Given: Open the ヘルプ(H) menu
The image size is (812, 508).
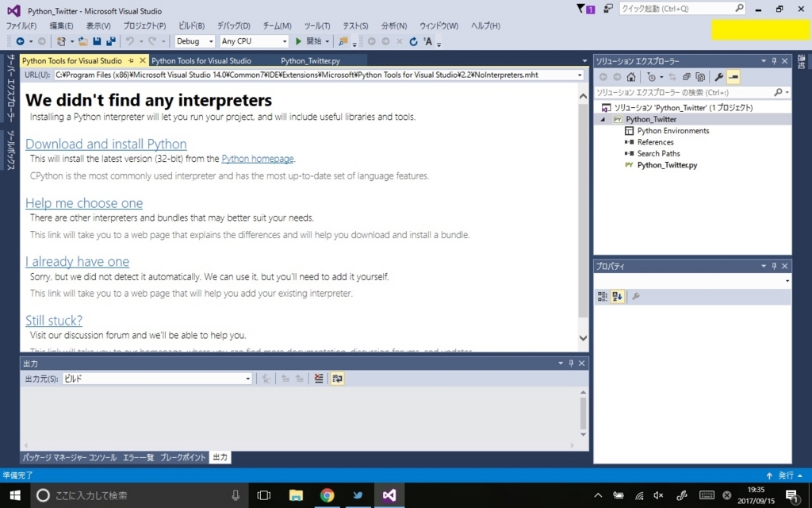Looking at the screenshot, I should (486, 26).
